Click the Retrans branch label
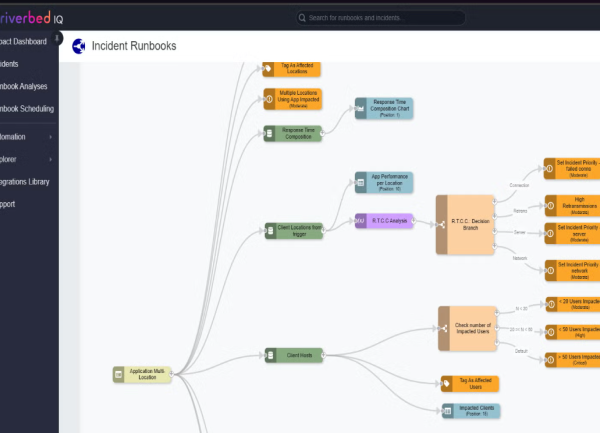Viewport: 600px width, 433px height. (x=520, y=211)
